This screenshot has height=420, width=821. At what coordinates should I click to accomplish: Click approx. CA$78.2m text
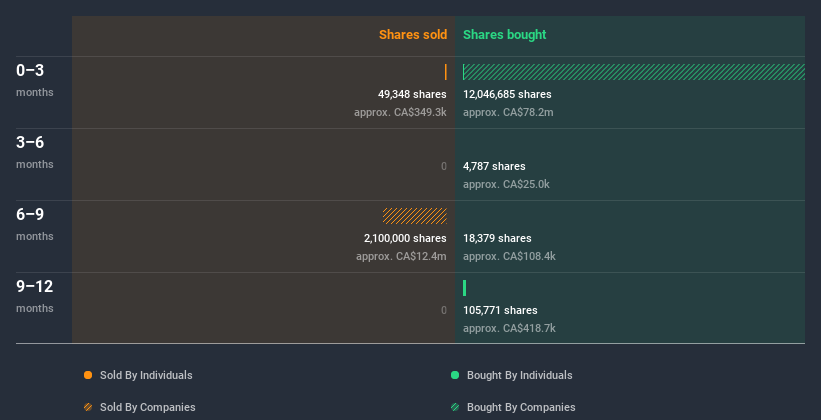pos(508,112)
